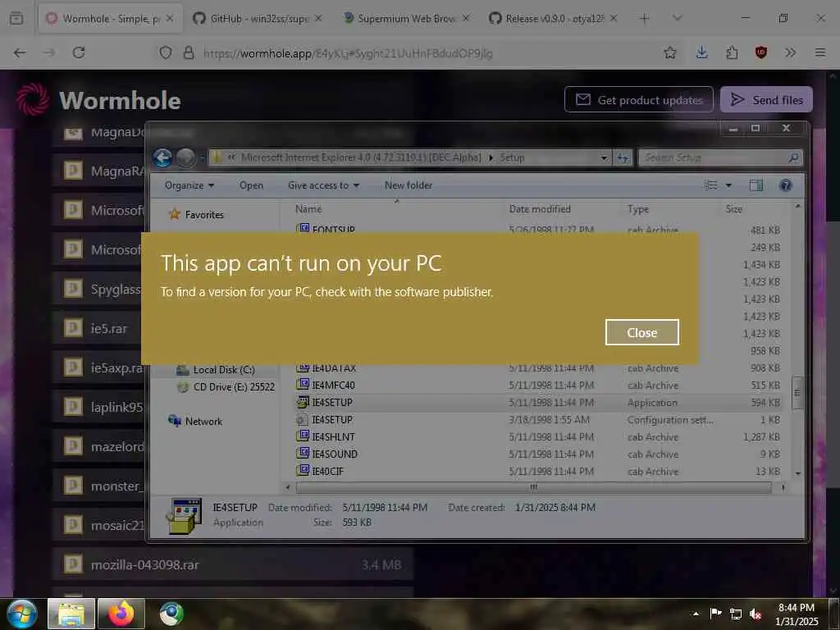Click the Supermium taskbar icon
The width and height of the screenshot is (840, 630).
[x=171, y=614]
